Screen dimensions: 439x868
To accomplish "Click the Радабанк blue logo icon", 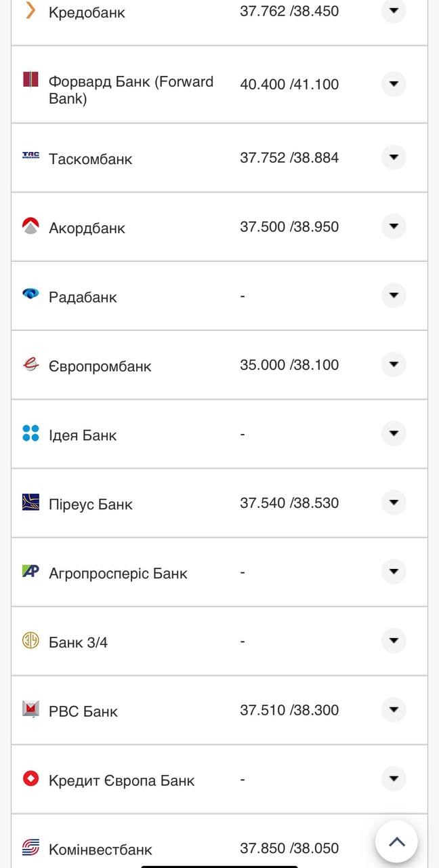I will 30,294.
